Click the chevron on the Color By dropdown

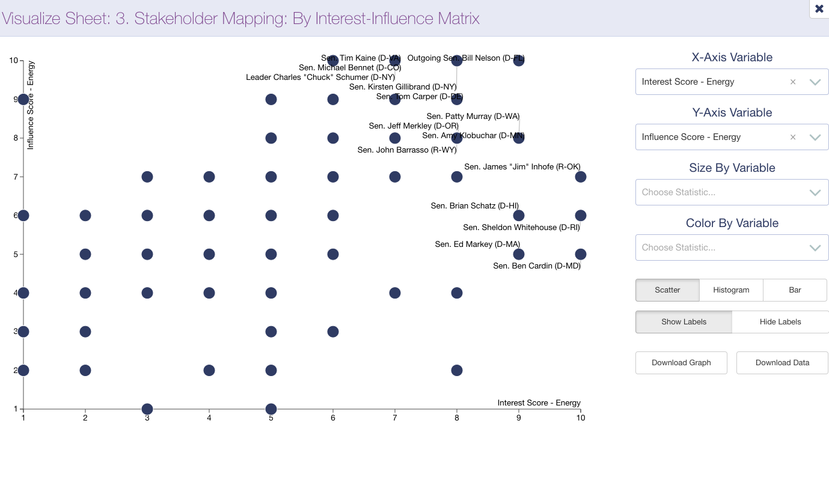click(815, 247)
